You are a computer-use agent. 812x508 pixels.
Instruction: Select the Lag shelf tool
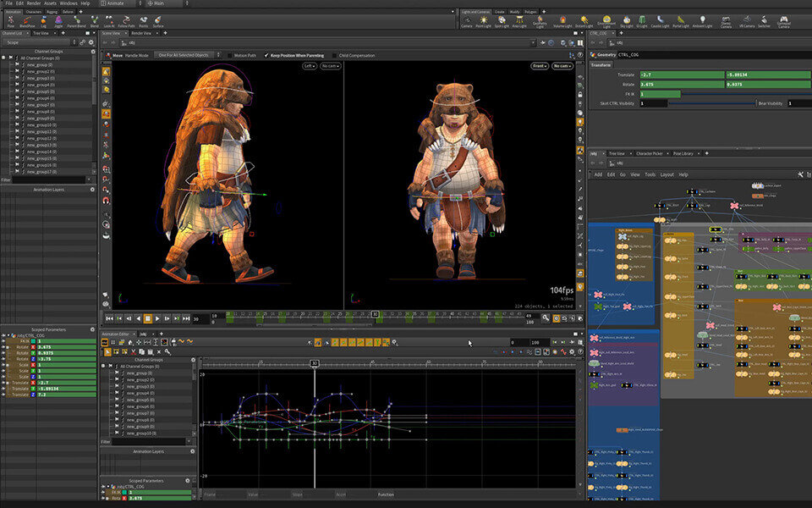coord(43,21)
